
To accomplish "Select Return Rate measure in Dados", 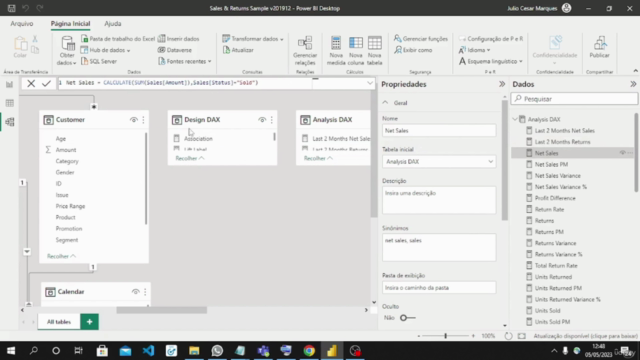I will click(x=549, y=209).
